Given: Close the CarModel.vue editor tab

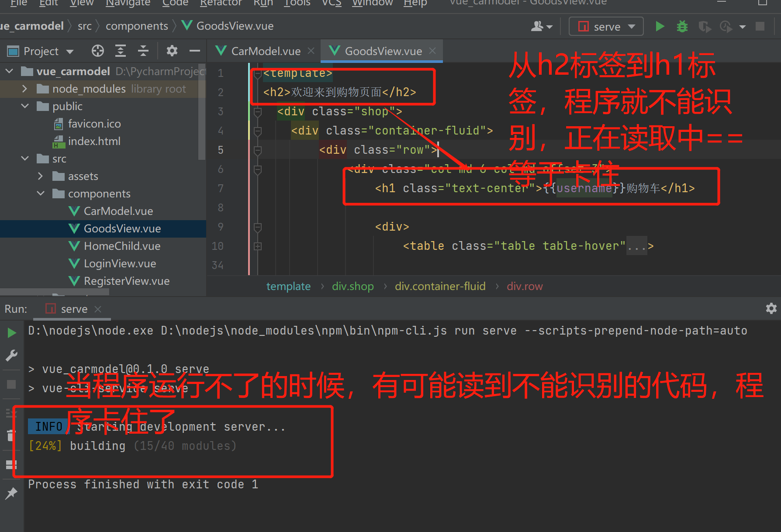Looking at the screenshot, I should pos(311,51).
